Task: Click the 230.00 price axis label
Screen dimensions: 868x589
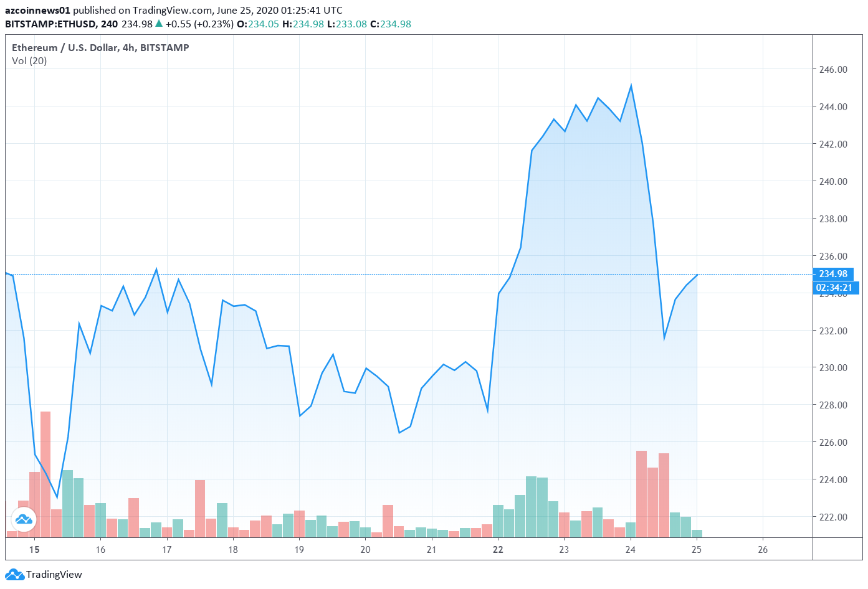Action: pos(833,367)
